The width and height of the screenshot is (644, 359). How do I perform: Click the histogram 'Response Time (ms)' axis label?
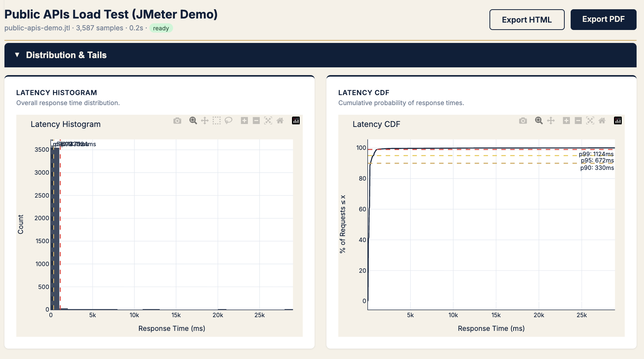point(172,328)
